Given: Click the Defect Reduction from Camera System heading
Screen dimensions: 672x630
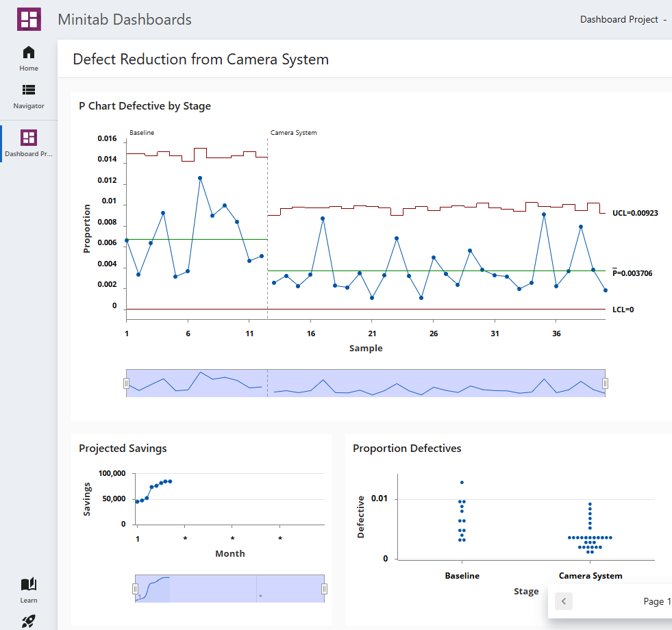Looking at the screenshot, I should point(200,60).
